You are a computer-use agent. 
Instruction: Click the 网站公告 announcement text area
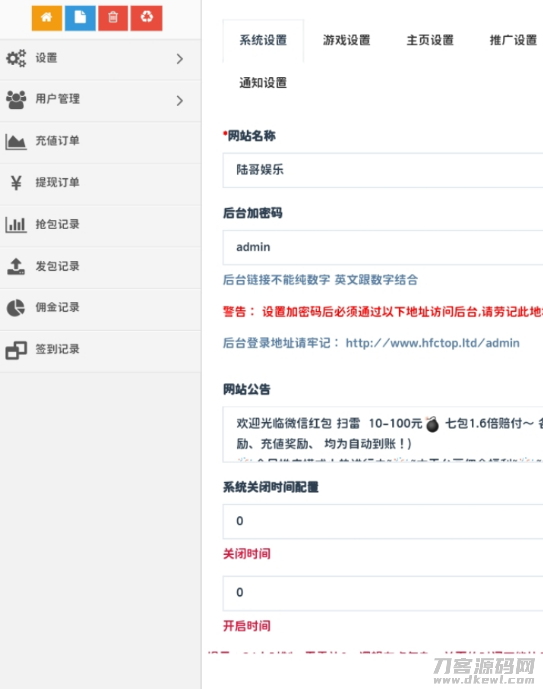(x=383, y=434)
